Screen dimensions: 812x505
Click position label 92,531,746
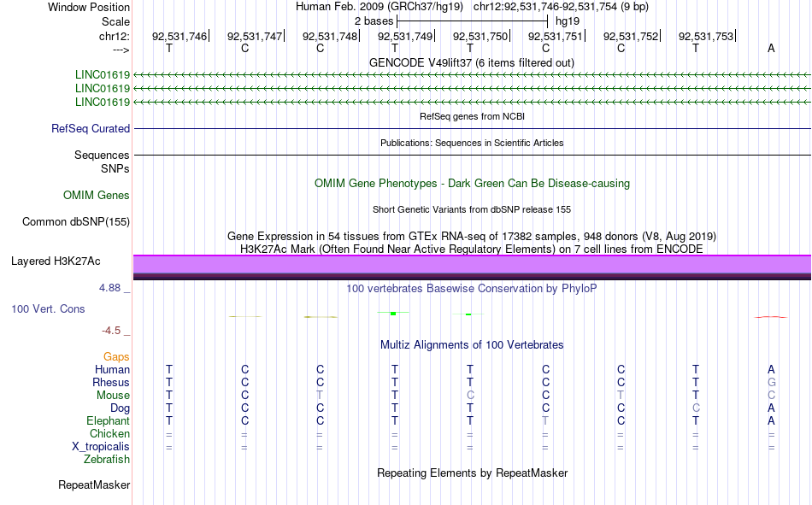click(x=179, y=36)
